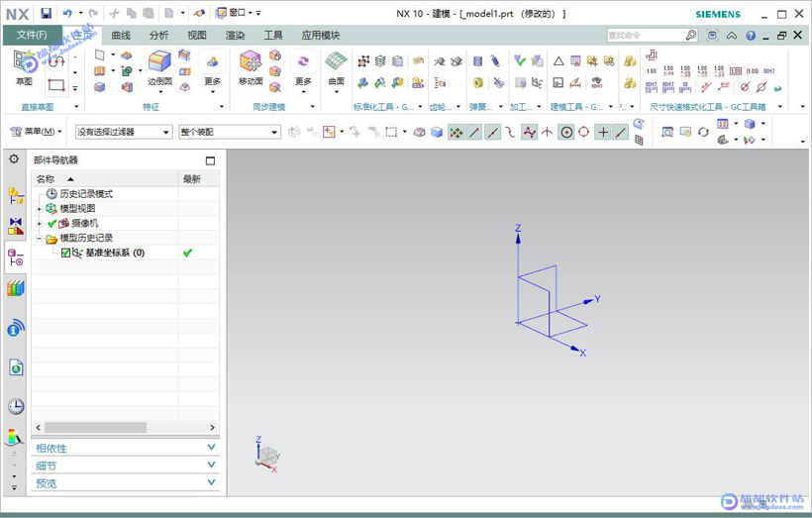Click the Undo arrow icon
The image size is (812, 518).
tap(67, 14)
